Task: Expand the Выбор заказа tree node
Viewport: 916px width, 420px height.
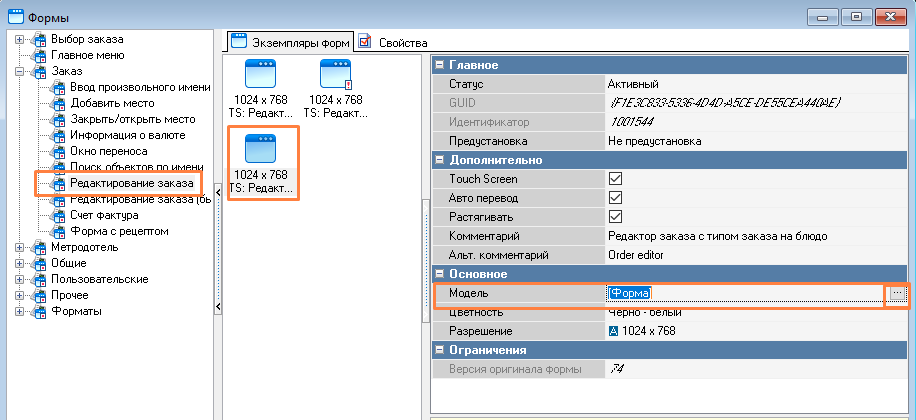Action: (x=19, y=39)
